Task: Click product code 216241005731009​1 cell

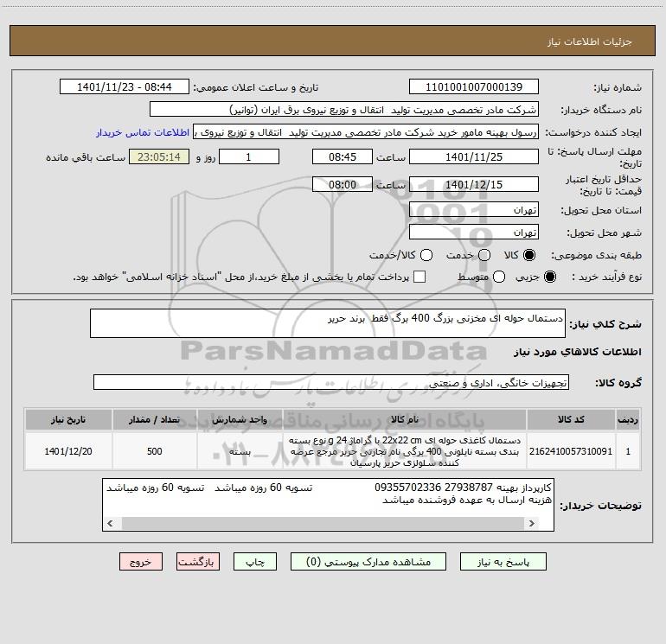Action: pos(571,451)
